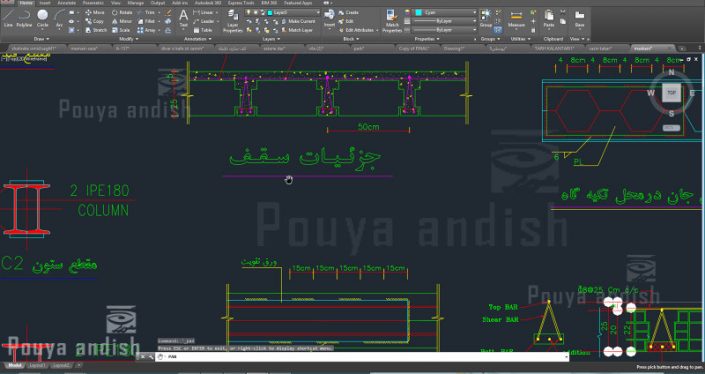Expand the Properties panel

coord(427,39)
